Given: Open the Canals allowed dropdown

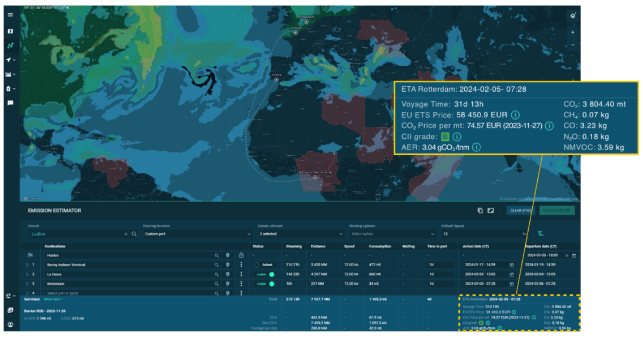Looking at the screenshot, I should [x=300, y=234].
